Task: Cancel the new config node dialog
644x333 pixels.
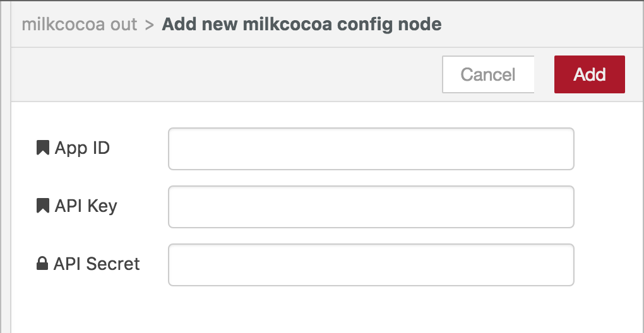Action: point(488,74)
